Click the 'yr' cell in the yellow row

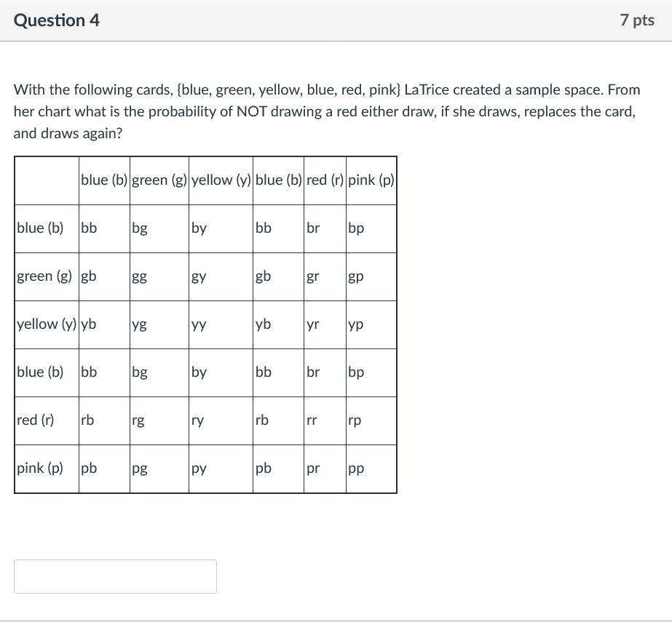coord(325,324)
